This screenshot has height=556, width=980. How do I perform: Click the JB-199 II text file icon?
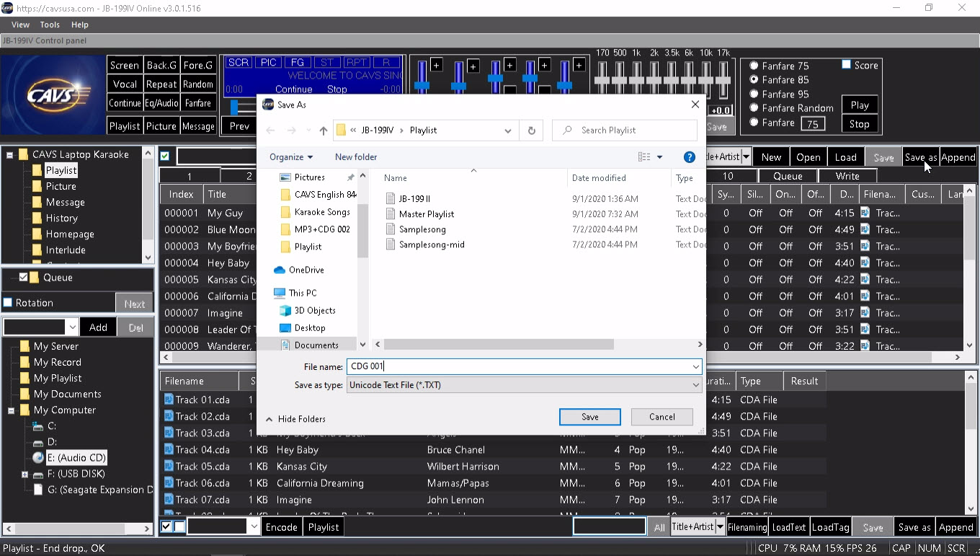(x=391, y=198)
